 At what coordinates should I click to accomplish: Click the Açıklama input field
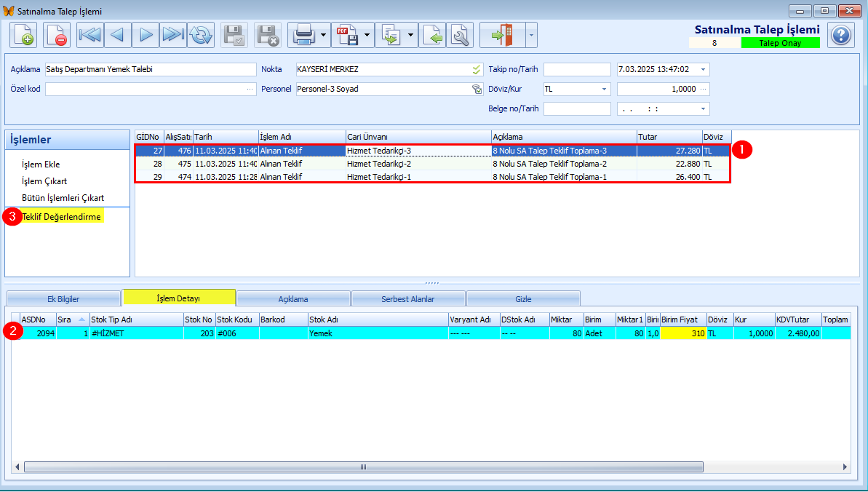(x=151, y=69)
